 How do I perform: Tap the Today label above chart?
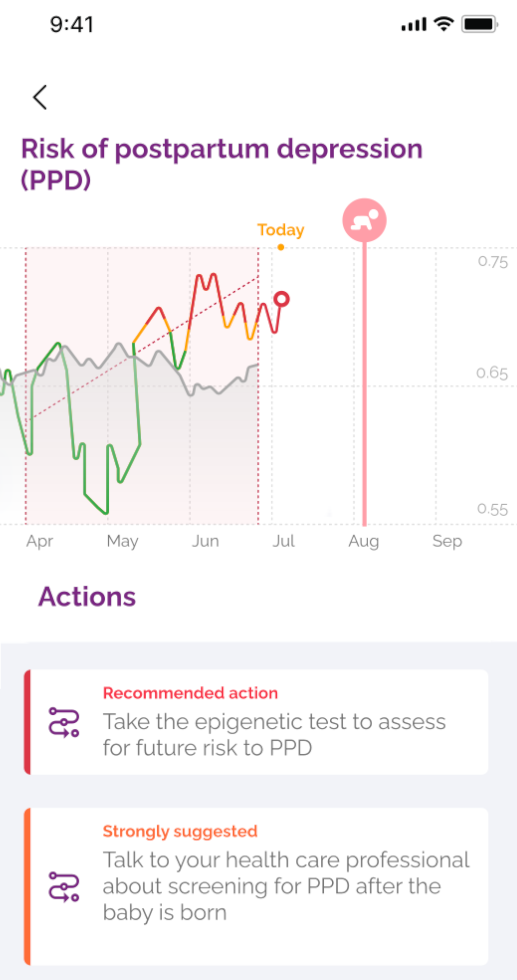(x=281, y=230)
